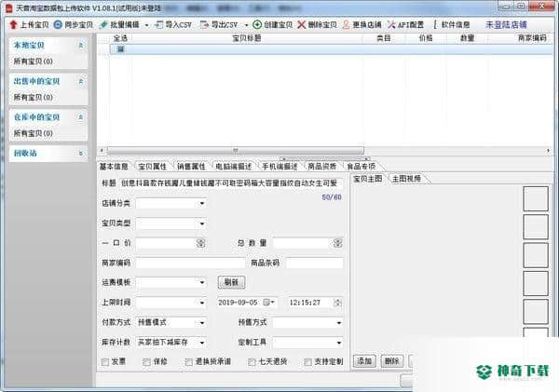The image size is (559, 392).
Task: Toggle the 退换货承诺 checkbox
Action: tap(189, 362)
